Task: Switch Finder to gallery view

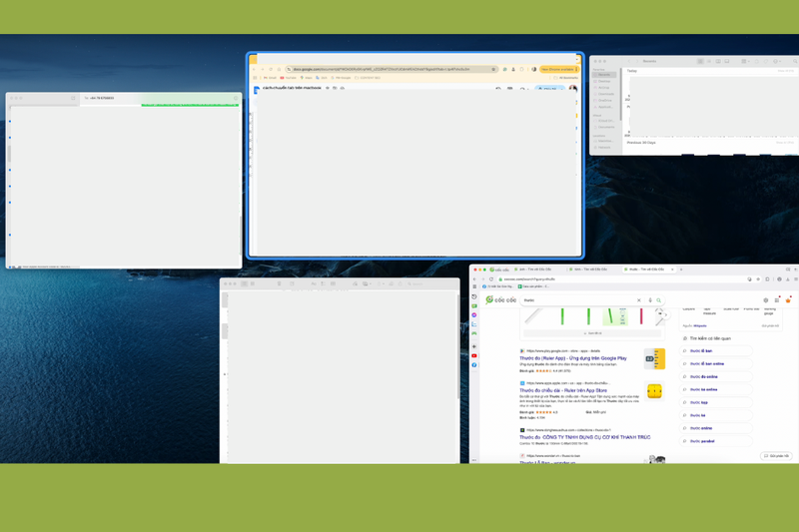Action: tap(727, 61)
